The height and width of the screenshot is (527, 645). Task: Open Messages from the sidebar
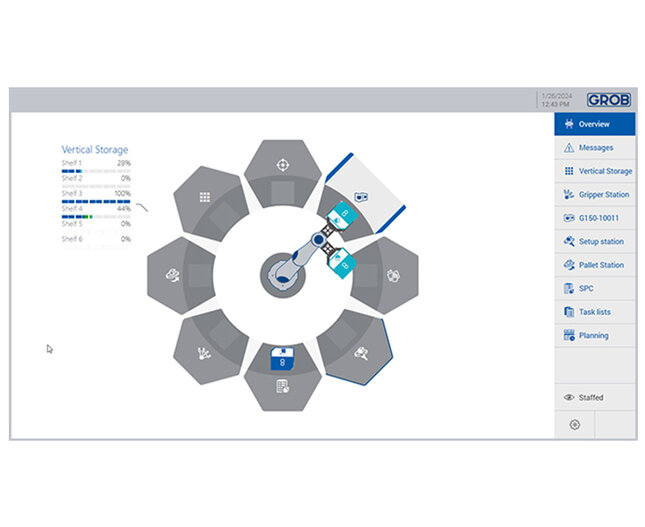tap(594, 148)
